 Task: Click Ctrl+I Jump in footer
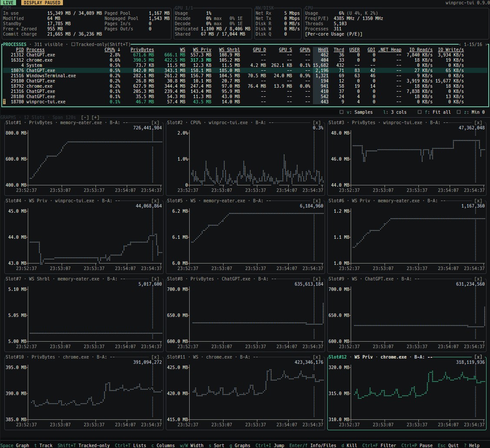pyautogui.click(x=270, y=445)
